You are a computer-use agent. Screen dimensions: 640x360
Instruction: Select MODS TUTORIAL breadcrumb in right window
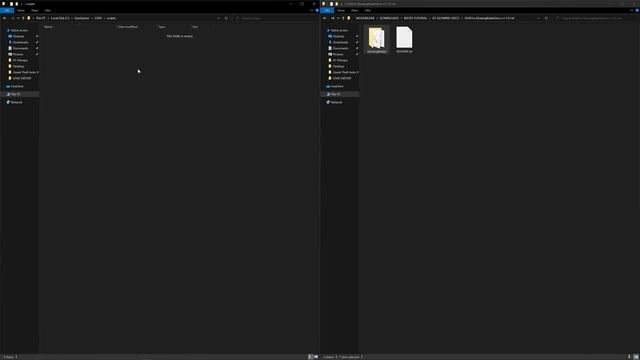[x=416, y=18]
